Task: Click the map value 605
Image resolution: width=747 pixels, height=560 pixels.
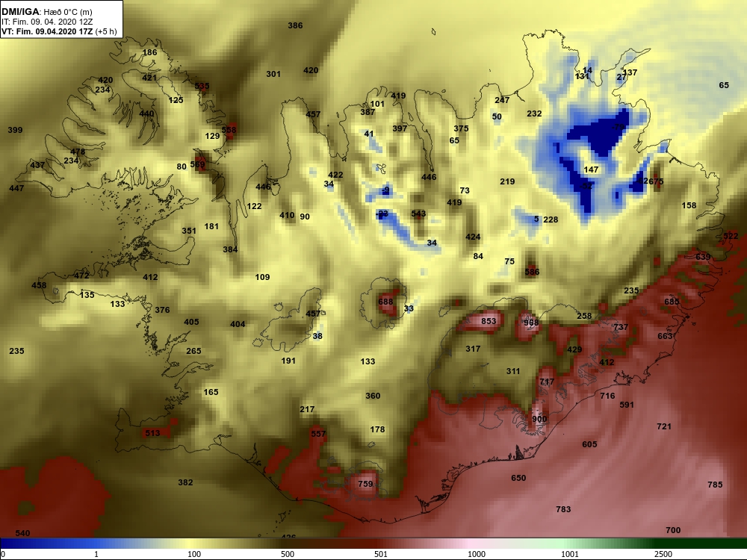Action: click(x=590, y=444)
